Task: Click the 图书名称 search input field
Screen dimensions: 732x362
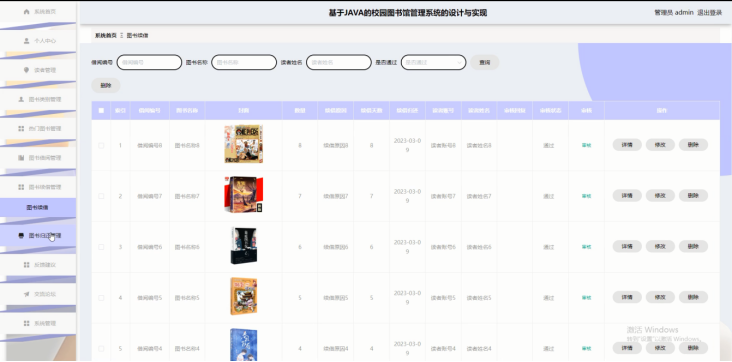Action: [244, 62]
